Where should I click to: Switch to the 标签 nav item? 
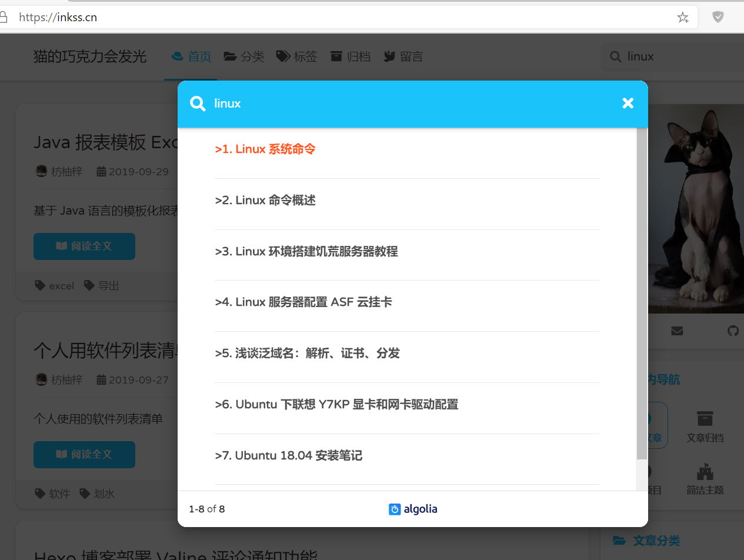pos(296,56)
